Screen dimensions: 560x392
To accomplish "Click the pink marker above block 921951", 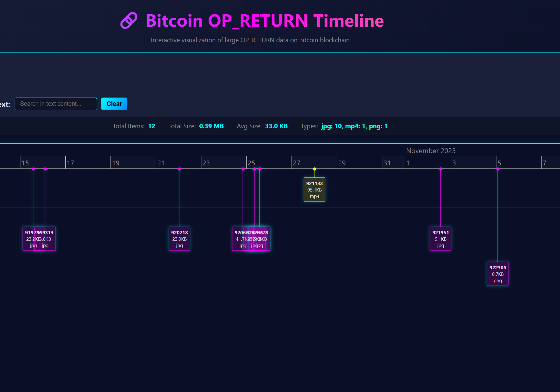I will click(441, 169).
